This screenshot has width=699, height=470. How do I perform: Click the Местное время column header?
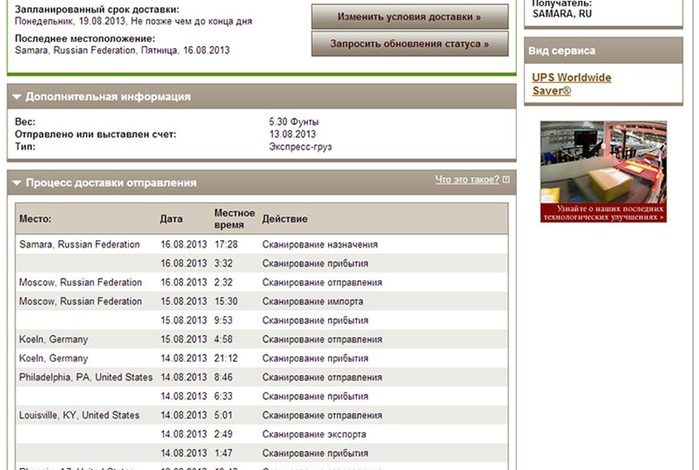click(234, 219)
